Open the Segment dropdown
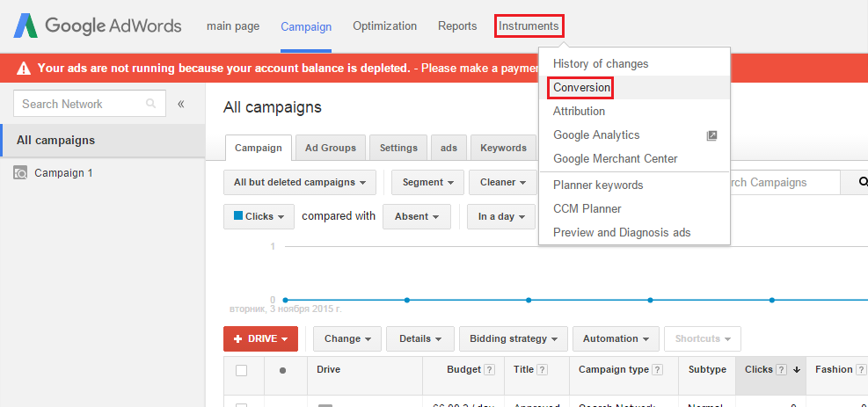This screenshot has width=868, height=407. click(x=428, y=183)
